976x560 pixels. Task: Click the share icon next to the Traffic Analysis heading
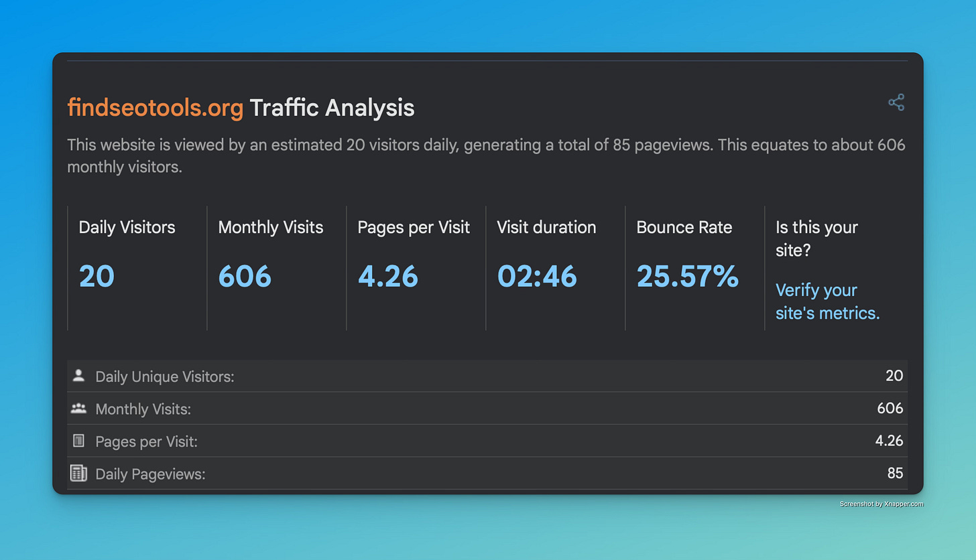[x=896, y=102]
